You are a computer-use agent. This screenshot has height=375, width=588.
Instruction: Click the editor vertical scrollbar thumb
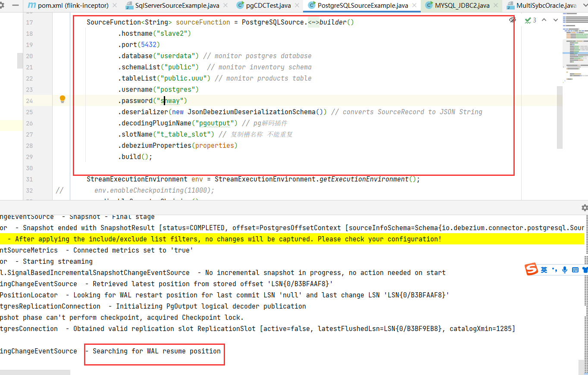[560, 117]
